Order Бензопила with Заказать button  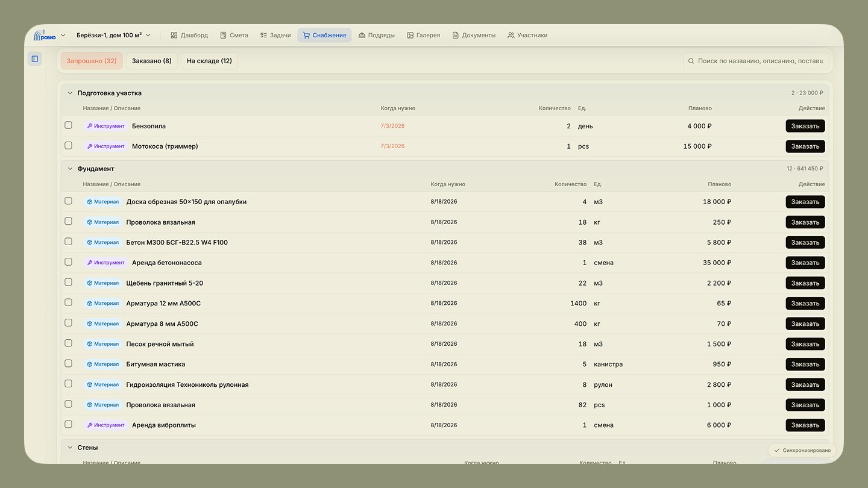pyautogui.click(x=805, y=126)
